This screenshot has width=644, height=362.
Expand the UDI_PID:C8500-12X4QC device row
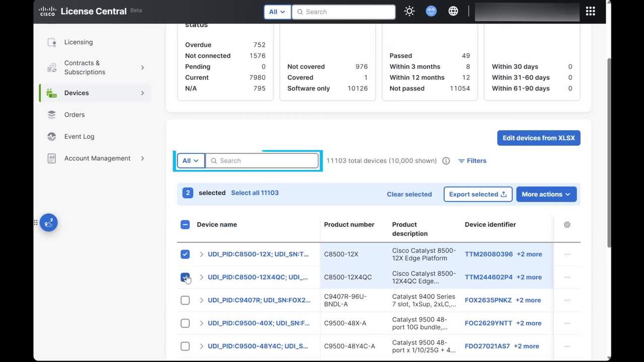pyautogui.click(x=202, y=278)
